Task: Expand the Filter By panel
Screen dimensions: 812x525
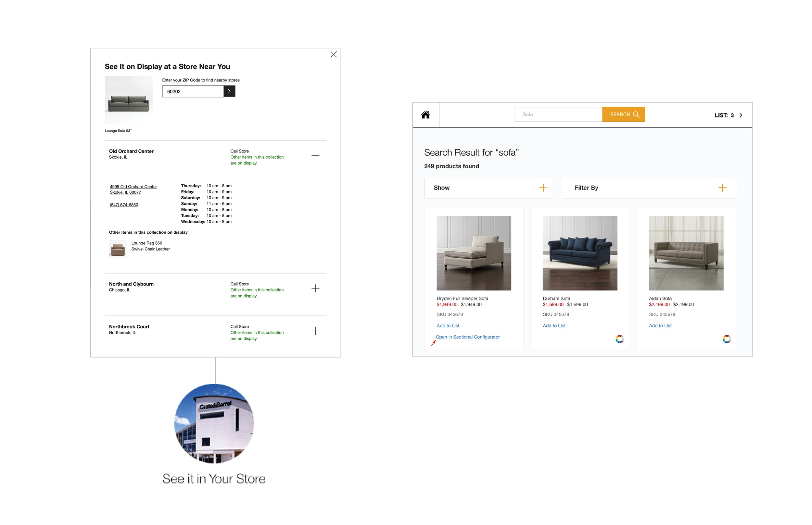Action: coord(722,188)
